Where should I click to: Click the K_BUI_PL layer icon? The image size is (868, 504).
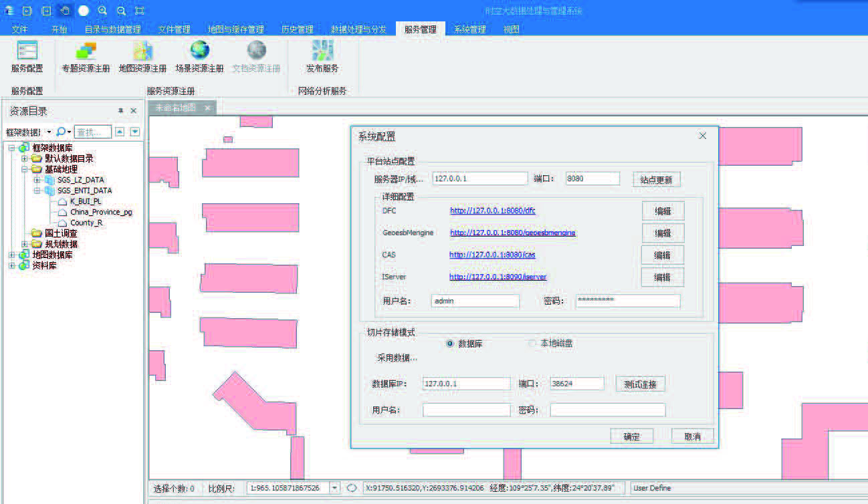(x=62, y=201)
